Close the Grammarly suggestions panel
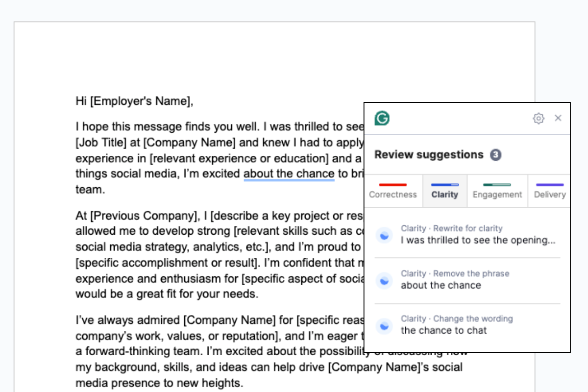This screenshot has height=392, width=588. [x=558, y=118]
